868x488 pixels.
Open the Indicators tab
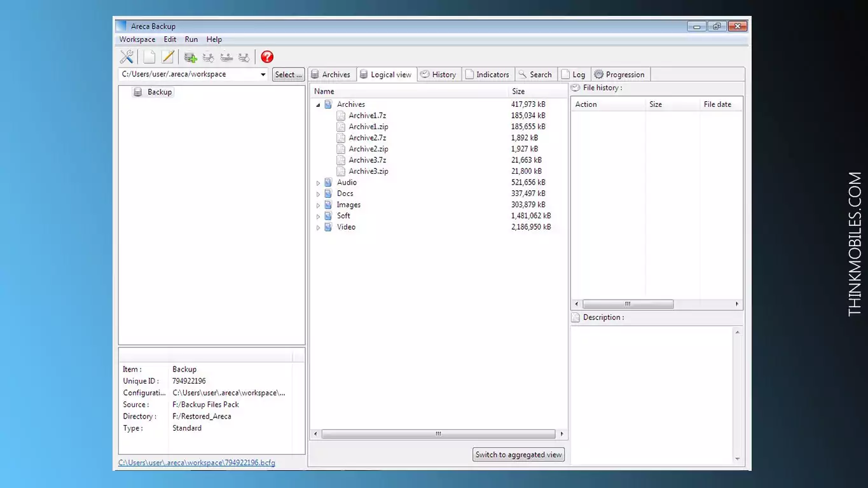coord(488,74)
